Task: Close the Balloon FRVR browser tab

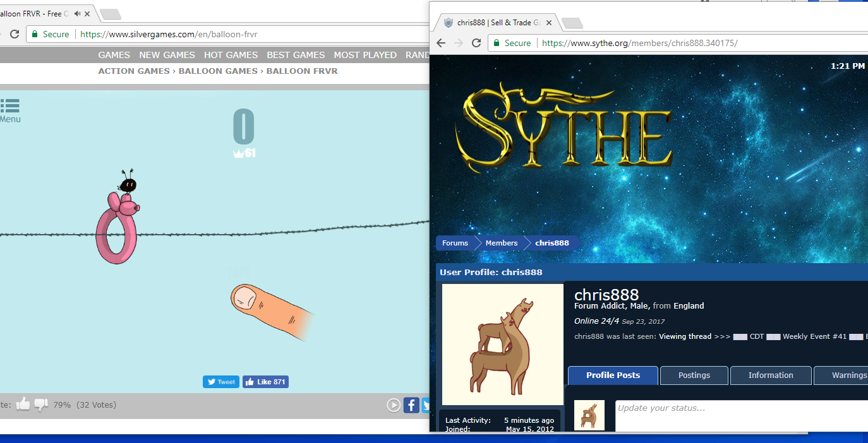Action: 87,14
